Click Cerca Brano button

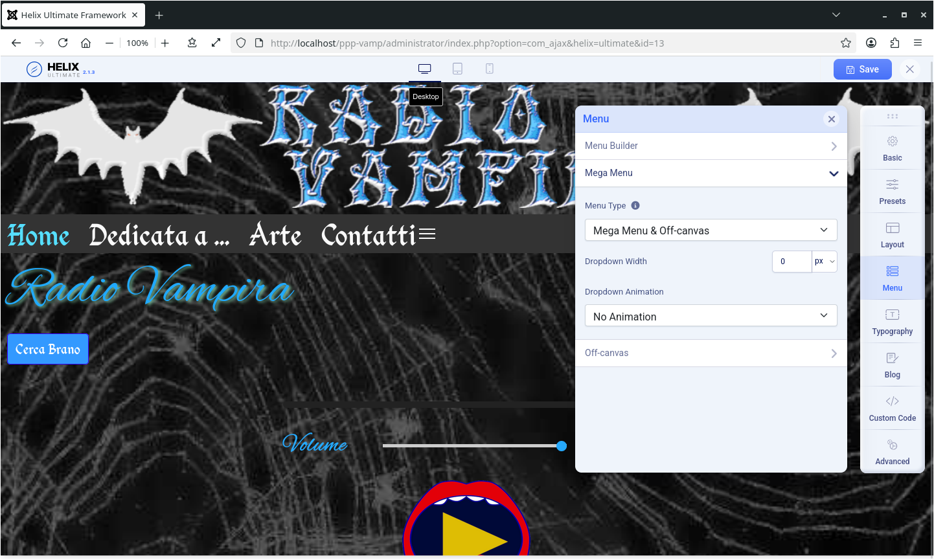tap(48, 350)
